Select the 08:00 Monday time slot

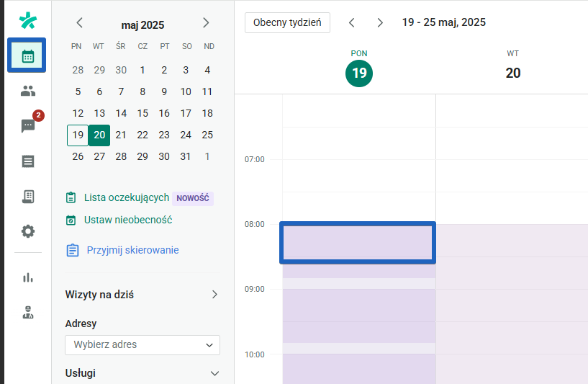click(x=358, y=242)
